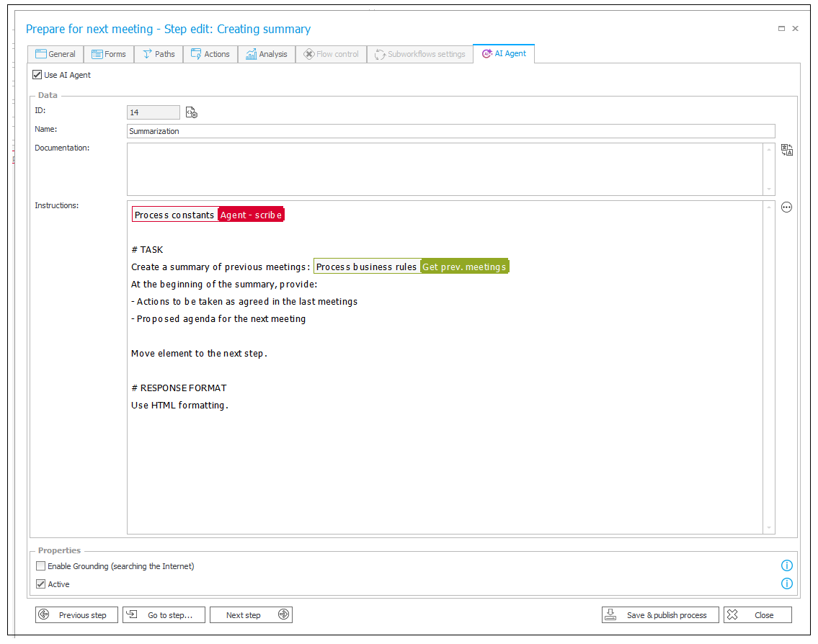Screen dimensions: 818x644
Task: Open the Actions tab
Action: (210, 54)
